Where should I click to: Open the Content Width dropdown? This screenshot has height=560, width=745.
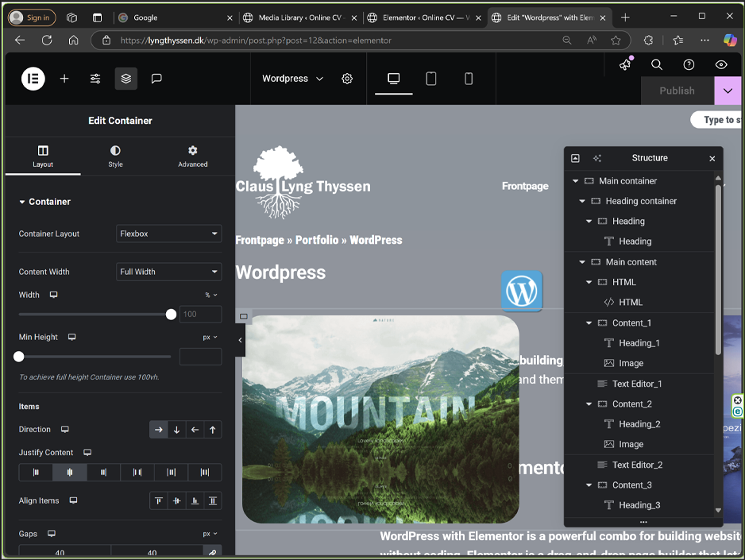(x=168, y=272)
